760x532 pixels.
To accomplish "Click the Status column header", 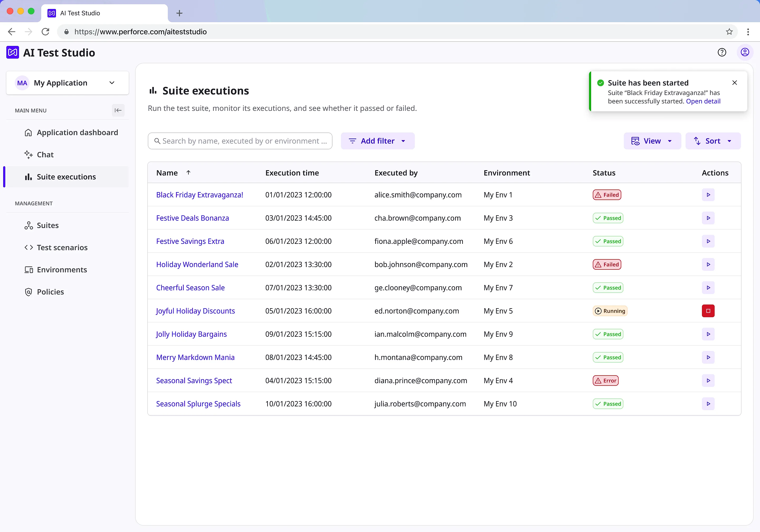I will click(x=604, y=173).
